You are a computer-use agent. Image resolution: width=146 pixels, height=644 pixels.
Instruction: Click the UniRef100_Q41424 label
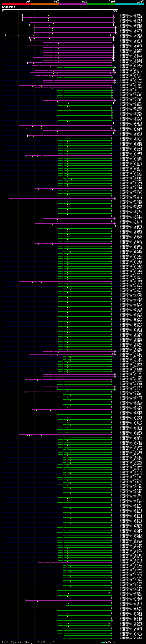click(131, 281)
